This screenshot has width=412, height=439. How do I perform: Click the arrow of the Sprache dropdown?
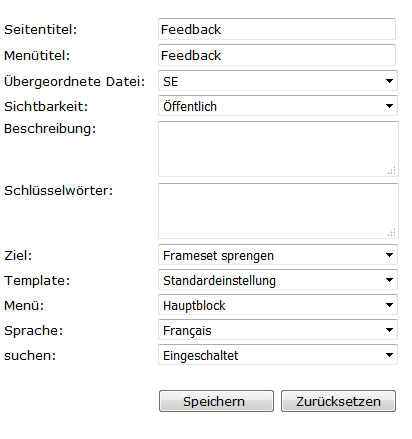click(x=389, y=330)
